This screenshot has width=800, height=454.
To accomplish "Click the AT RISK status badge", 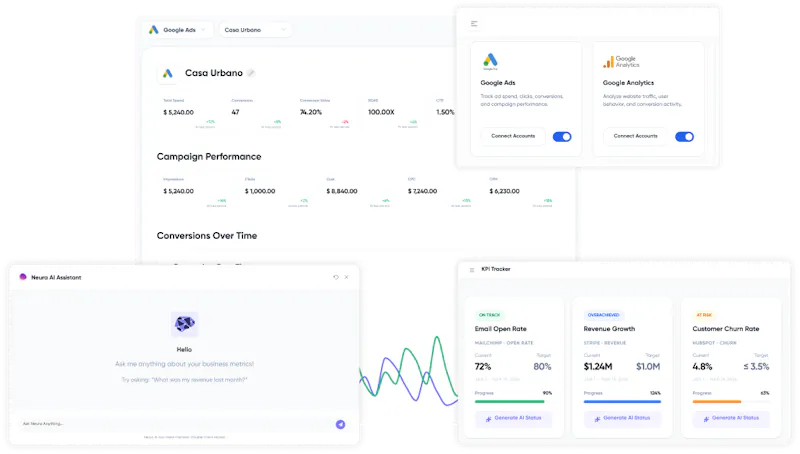I will coord(704,315).
